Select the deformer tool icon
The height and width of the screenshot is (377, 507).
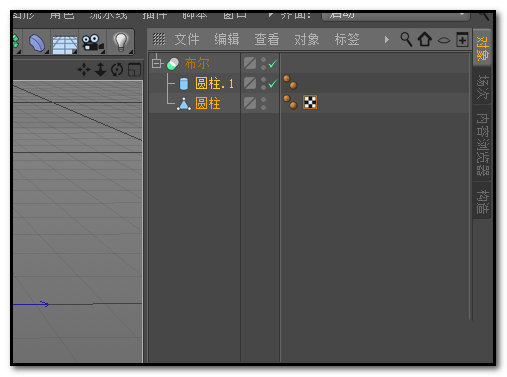click(x=37, y=43)
